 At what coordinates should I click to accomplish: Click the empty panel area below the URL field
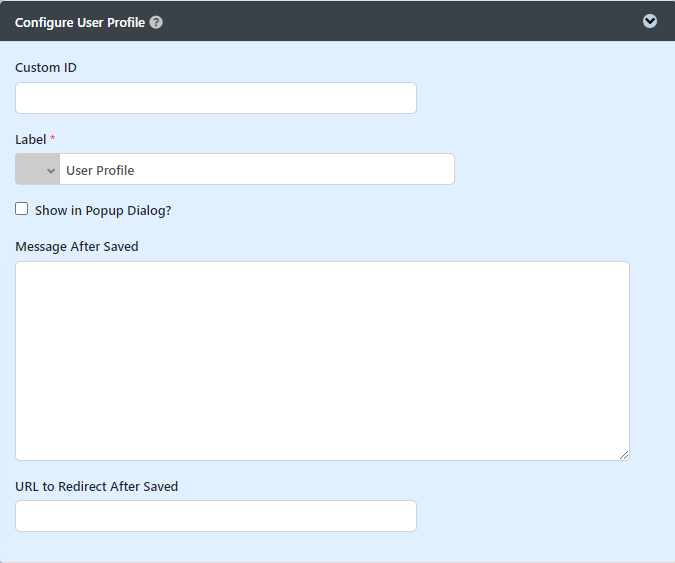point(337,546)
